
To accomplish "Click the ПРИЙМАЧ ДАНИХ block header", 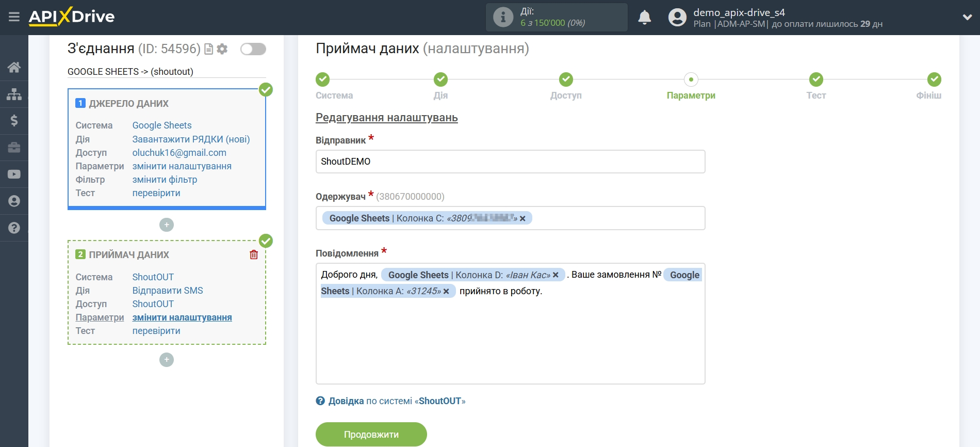I will coord(129,255).
